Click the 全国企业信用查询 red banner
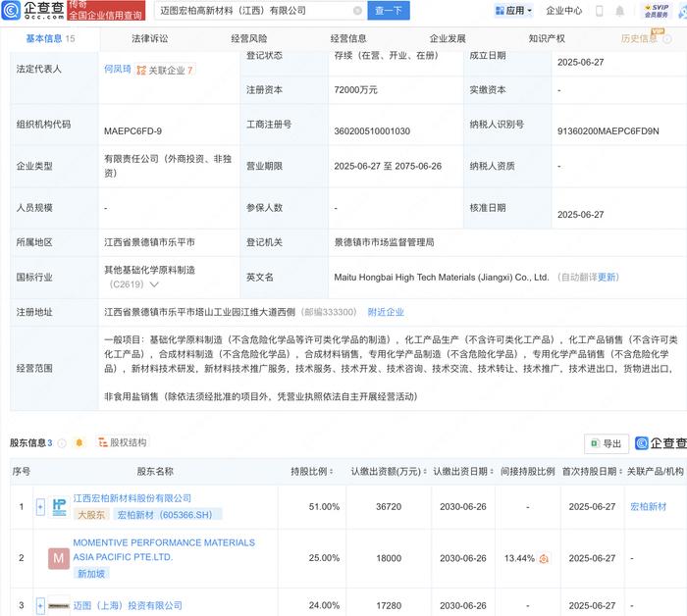Screen dimensions: 687x616 (x=106, y=11)
